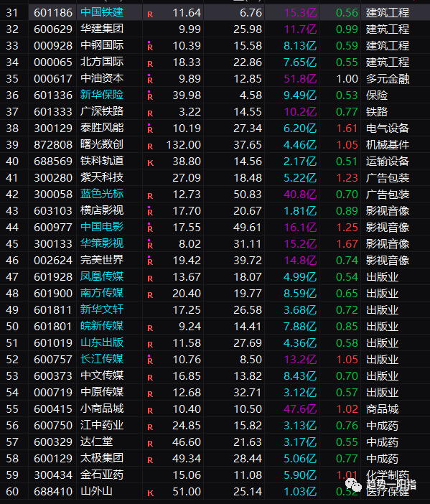430x504 pixels.
Task: Click stock code 601900
Action: tap(53, 293)
